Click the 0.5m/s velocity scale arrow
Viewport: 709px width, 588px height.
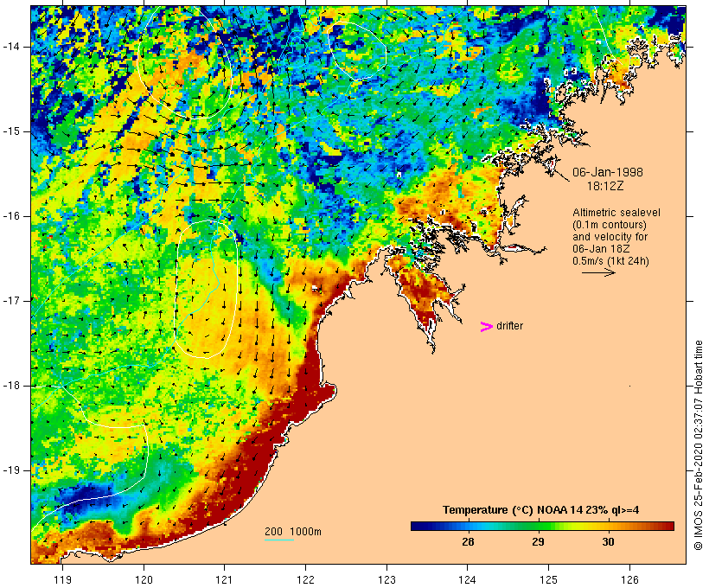click(x=598, y=272)
